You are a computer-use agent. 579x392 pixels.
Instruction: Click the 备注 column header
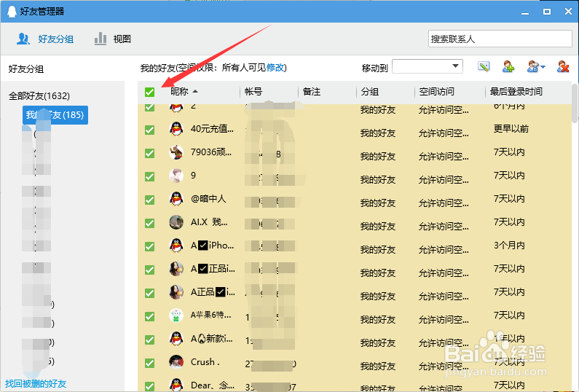(x=311, y=92)
